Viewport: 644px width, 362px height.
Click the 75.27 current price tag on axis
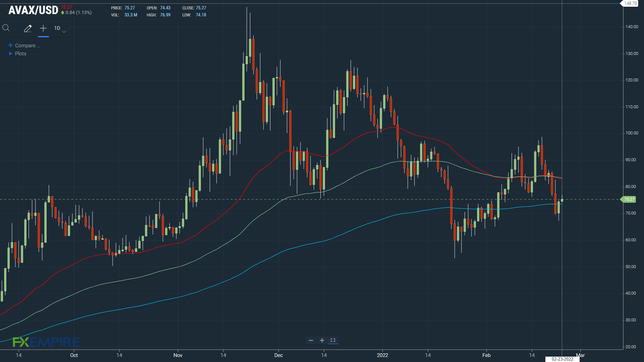click(629, 199)
